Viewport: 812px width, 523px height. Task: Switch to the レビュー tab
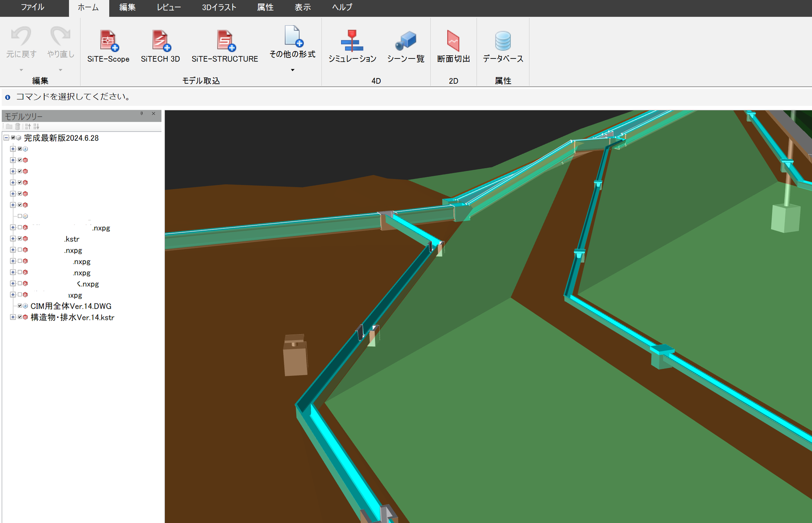pyautogui.click(x=169, y=7)
